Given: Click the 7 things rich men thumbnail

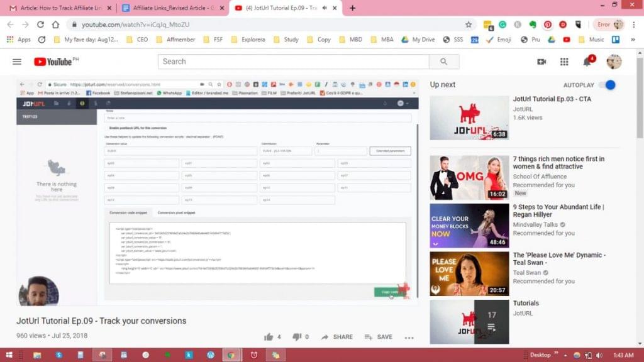Looking at the screenshot, I should (469, 177).
